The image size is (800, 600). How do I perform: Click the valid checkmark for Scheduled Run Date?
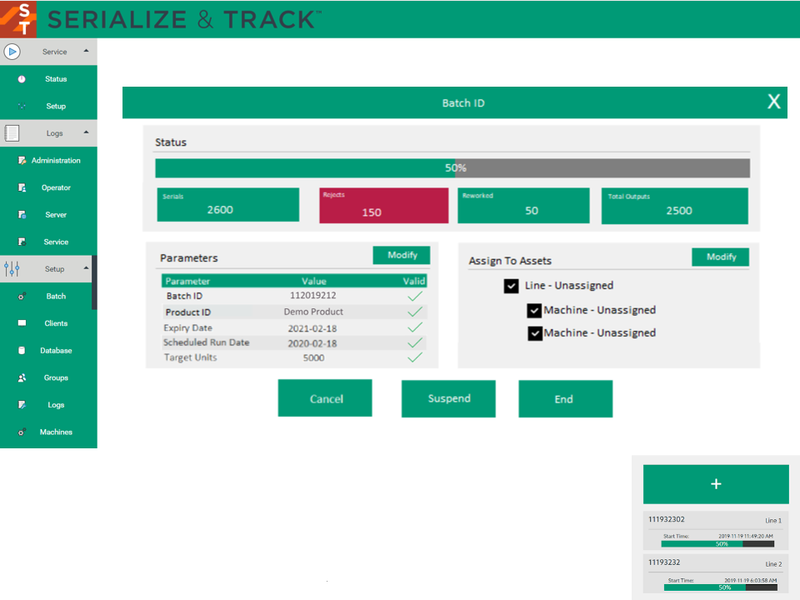415,342
